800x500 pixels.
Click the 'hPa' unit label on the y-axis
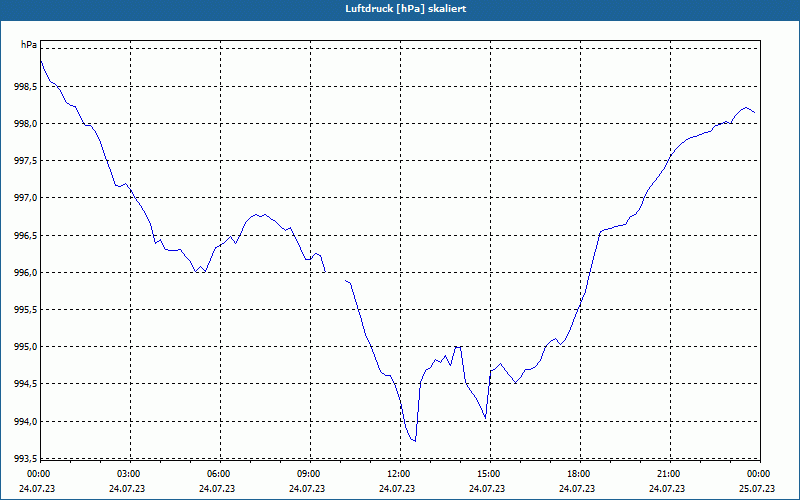pyautogui.click(x=29, y=45)
